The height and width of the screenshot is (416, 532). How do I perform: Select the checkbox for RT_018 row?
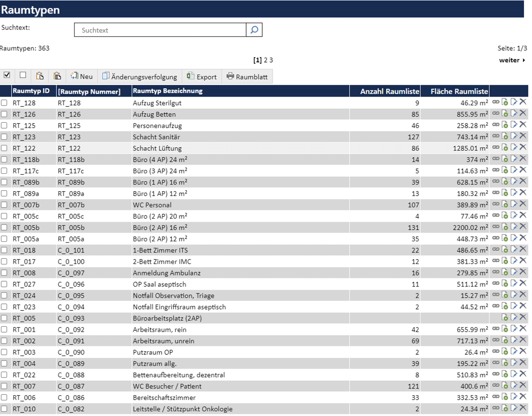click(4, 250)
